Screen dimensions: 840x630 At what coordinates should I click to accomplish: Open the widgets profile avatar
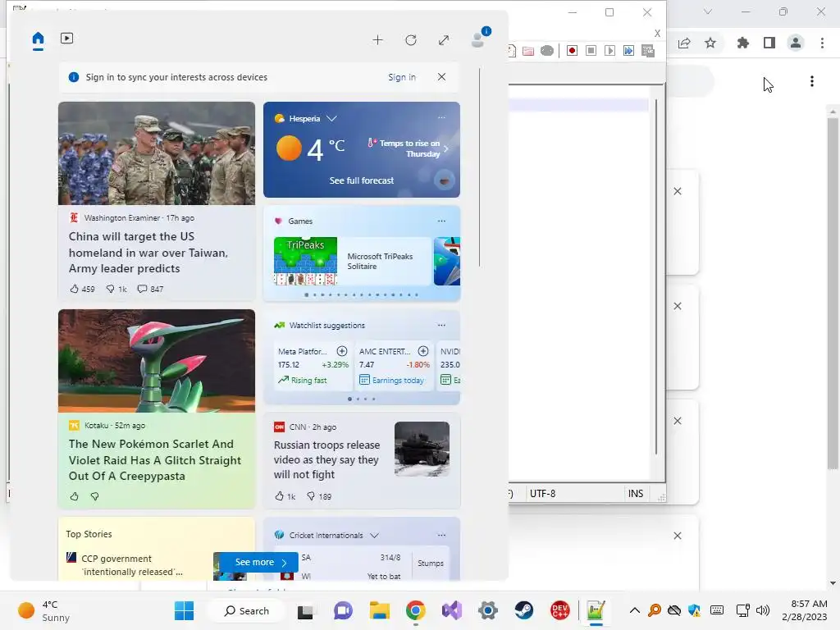478,39
